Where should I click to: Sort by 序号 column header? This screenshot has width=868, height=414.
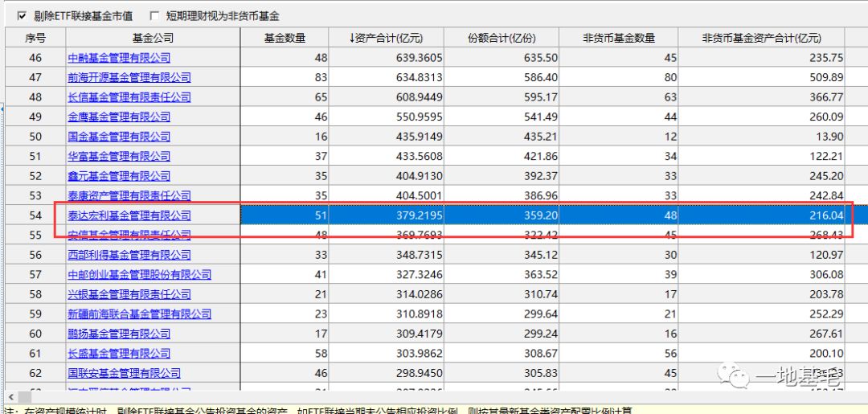pos(35,39)
